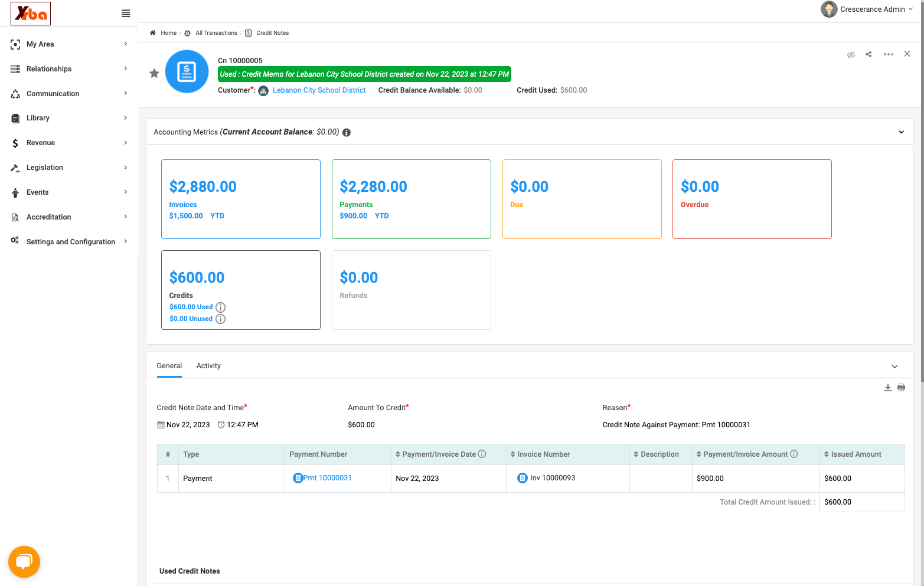Open the three-dots more options menu
Viewport: 924px width, 586px height.
pyautogui.click(x=889, y=54)
